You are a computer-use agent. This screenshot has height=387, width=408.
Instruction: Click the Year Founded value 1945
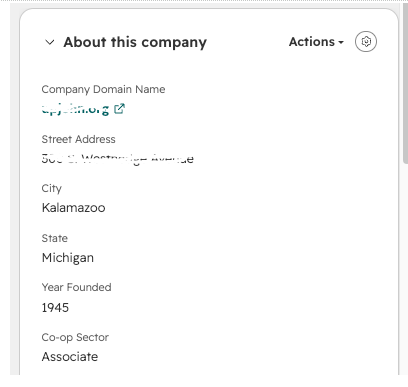tap(55, 307)
